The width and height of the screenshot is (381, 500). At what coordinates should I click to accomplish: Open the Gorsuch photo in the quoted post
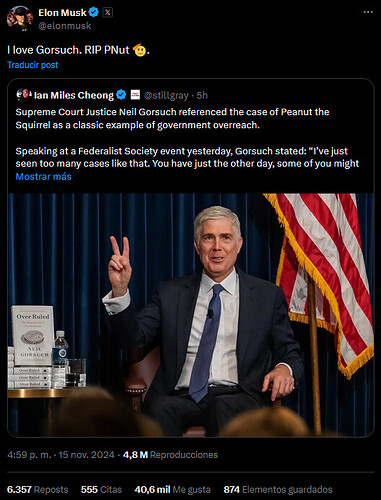coord(191,315)
